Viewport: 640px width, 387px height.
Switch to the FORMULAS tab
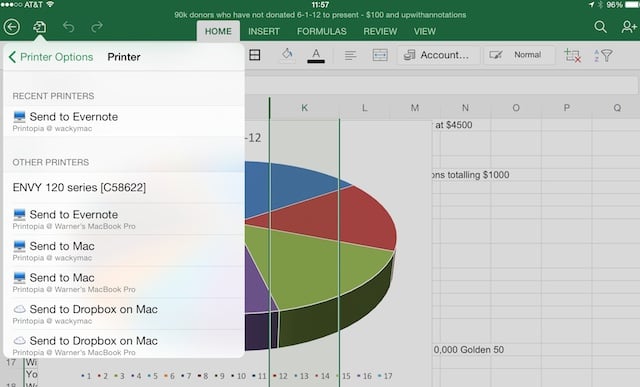[x=322, y=31]
